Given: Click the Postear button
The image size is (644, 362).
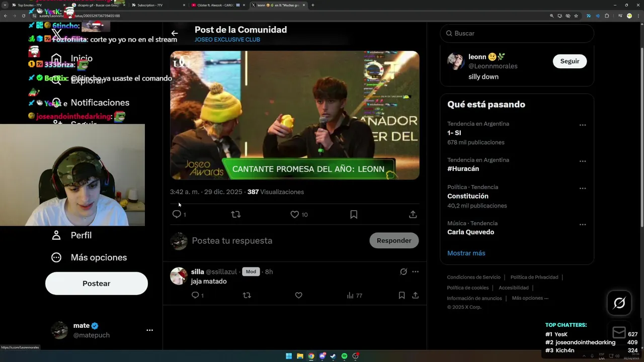Looking at the screenshot, I should coord(97,284).
